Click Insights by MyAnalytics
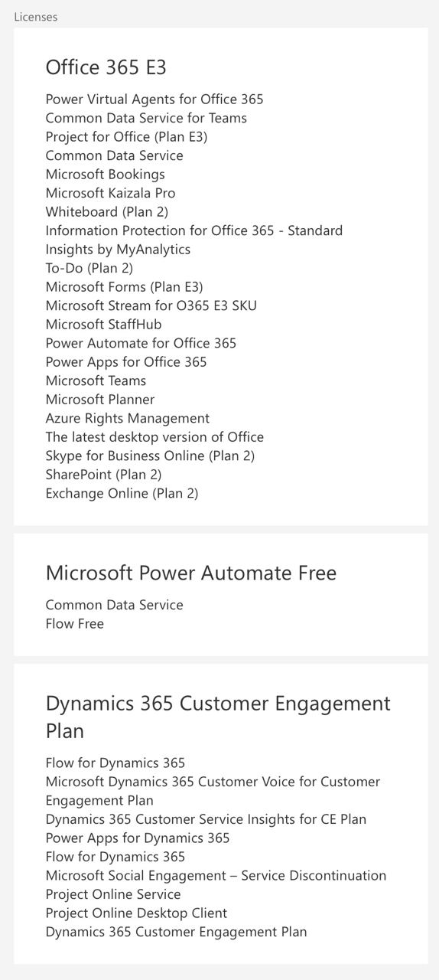439x980 pixels. [x=118, y=250]
